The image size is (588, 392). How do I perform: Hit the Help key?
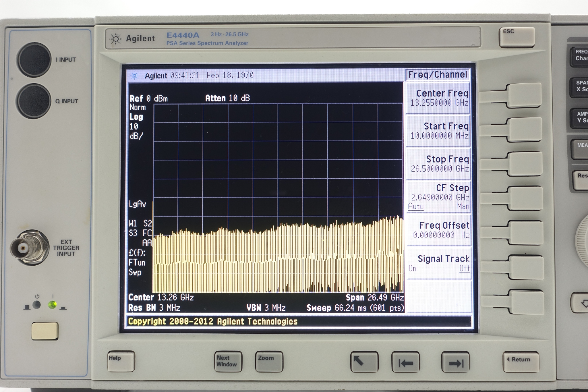pyautogui.click(x=121, y=361)
